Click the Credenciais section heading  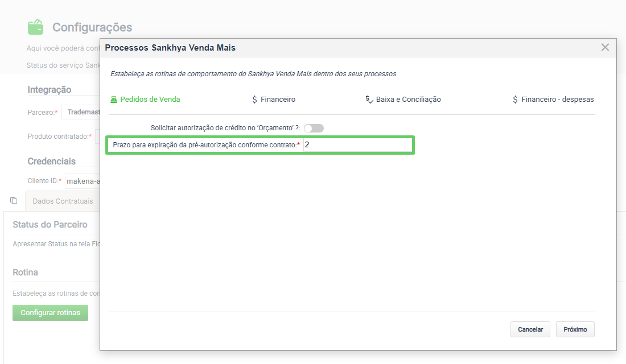pos(51,162)
